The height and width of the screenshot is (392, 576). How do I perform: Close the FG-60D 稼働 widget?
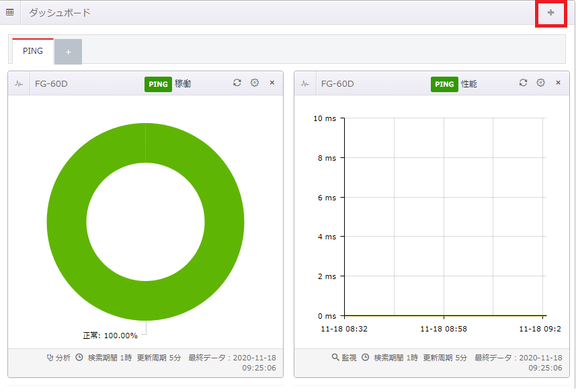click(x=272, y=83)
